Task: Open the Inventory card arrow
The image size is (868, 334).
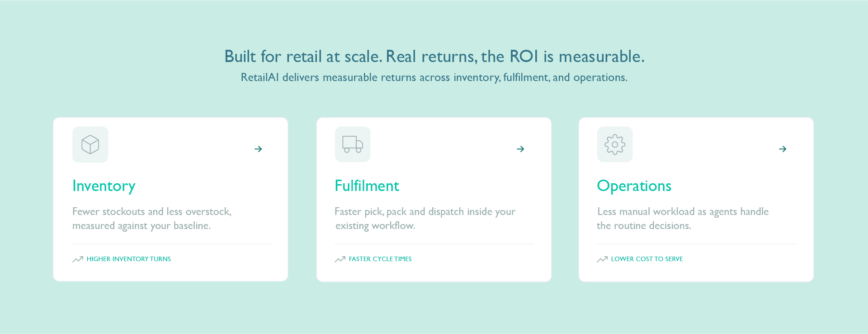Action: 258,149
